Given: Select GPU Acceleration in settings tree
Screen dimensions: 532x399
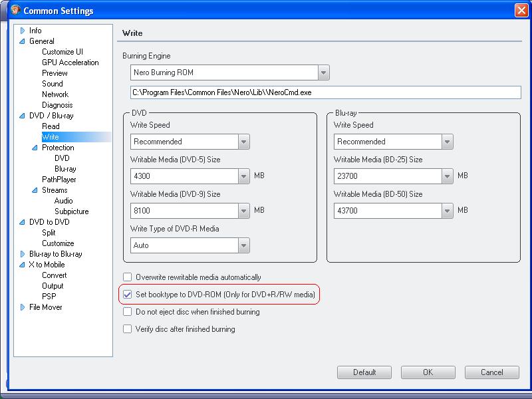Looking at the screenshot, I should (70, 63).
